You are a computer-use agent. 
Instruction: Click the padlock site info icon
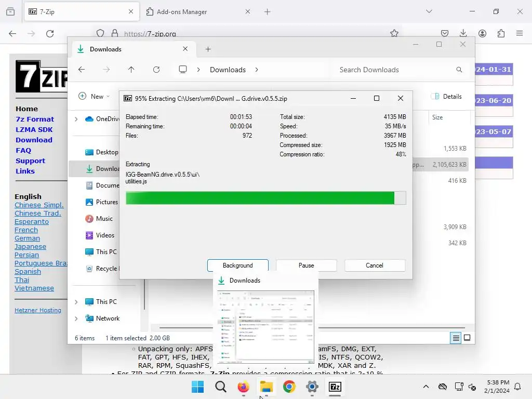pyautogui.click(x=115, y=33)
